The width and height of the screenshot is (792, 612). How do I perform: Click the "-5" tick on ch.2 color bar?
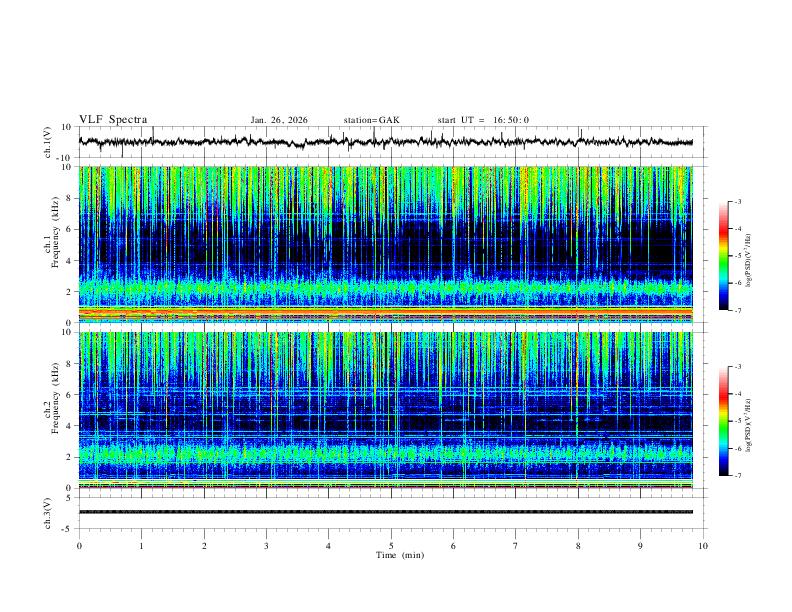[x=737, y=421]
